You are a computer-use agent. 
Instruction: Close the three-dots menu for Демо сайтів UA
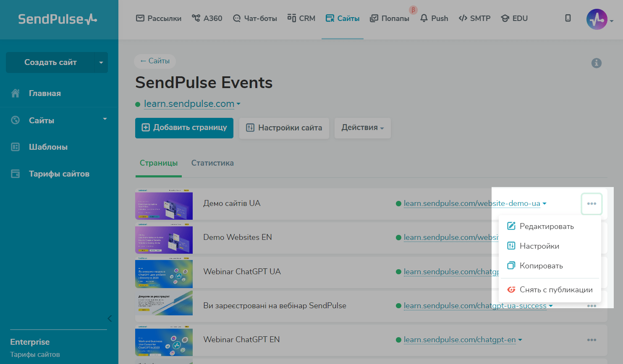click(x=592, y=204)
